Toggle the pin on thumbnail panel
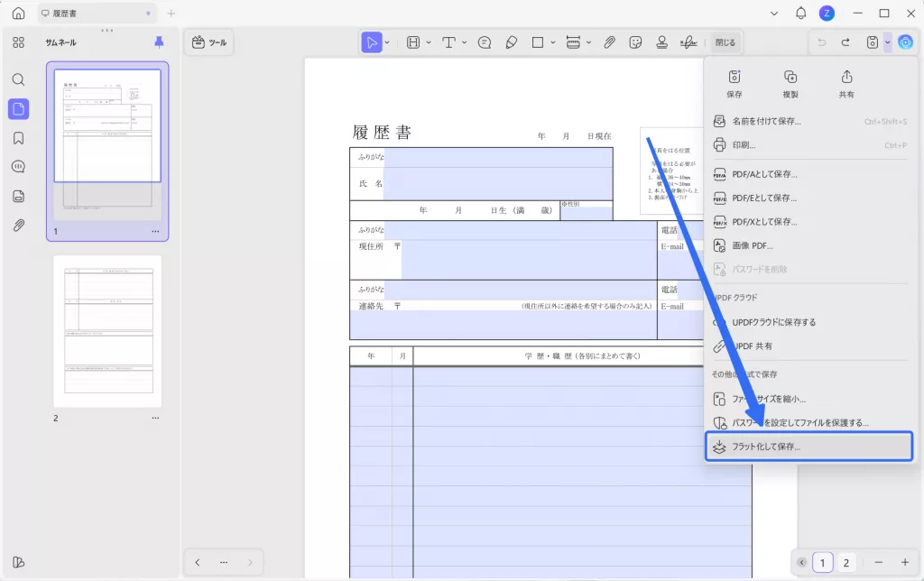924x581 pixels. [x=160, y=42]
